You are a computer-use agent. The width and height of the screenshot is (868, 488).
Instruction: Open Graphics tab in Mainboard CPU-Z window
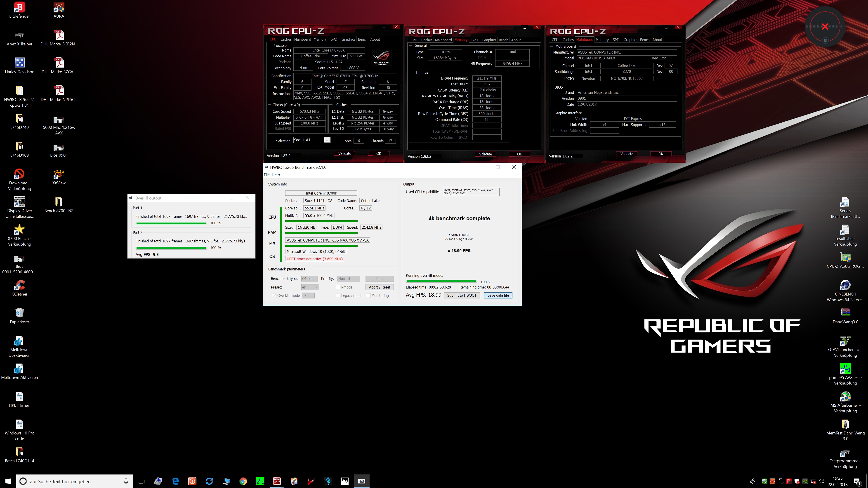630,40
